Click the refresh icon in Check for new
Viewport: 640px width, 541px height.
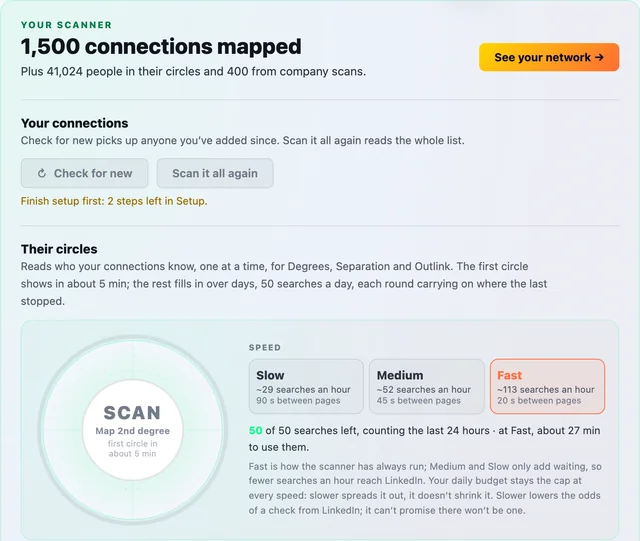pos(42,174)
